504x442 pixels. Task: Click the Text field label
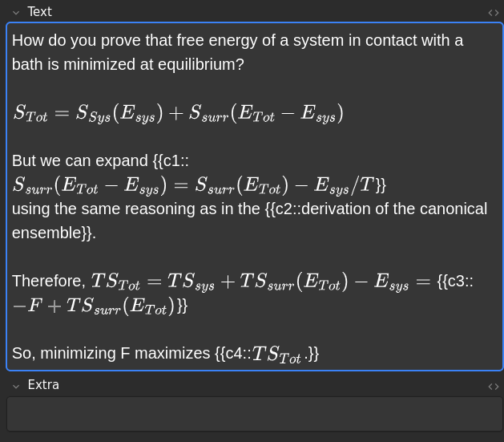tap(39, 12)
